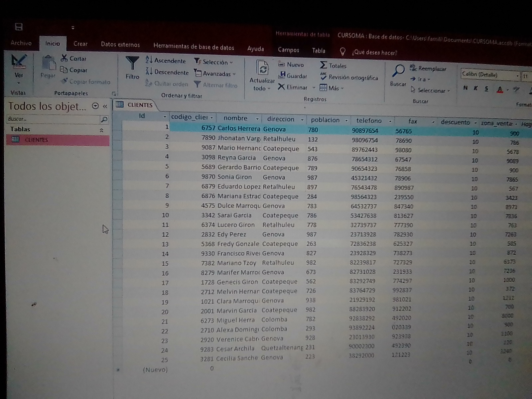Open the Selección filter dropdown

tap(213, 62)
